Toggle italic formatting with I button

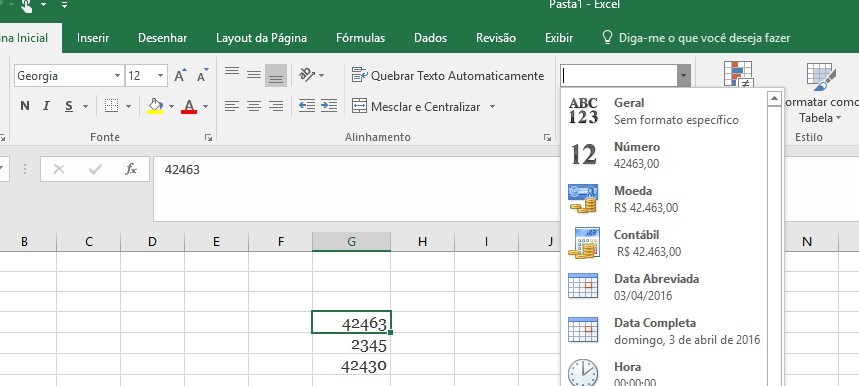[47, 106]
